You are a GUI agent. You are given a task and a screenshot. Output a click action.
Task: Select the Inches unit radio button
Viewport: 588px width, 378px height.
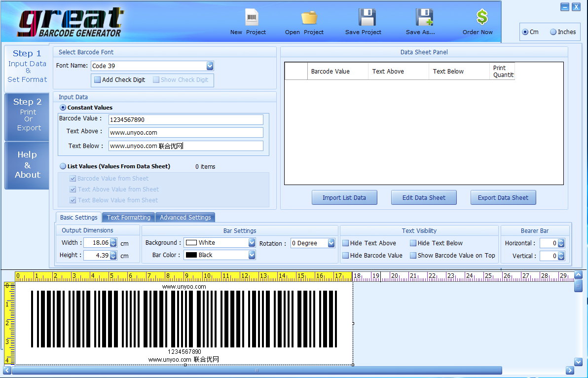click(553, 32)
